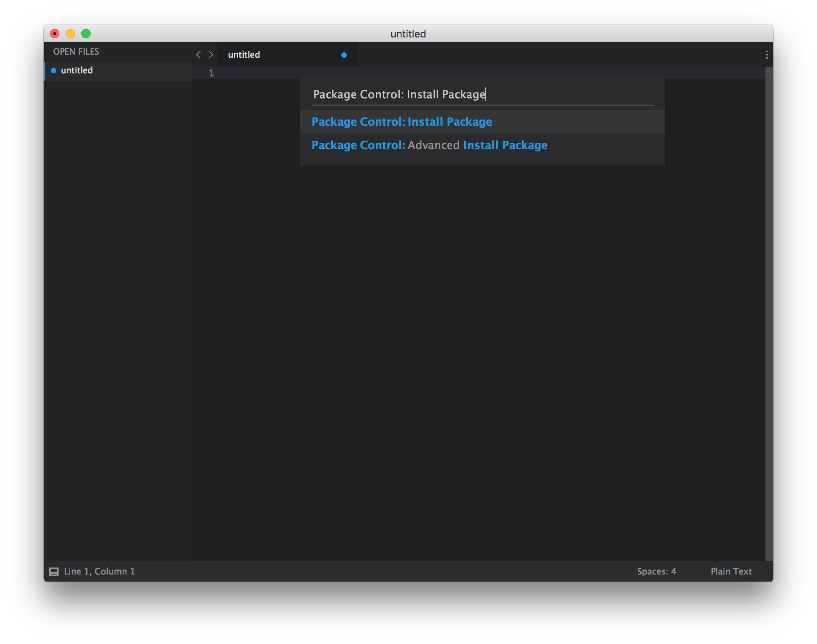Open the Plain Text syntax selector

point(731,571)
